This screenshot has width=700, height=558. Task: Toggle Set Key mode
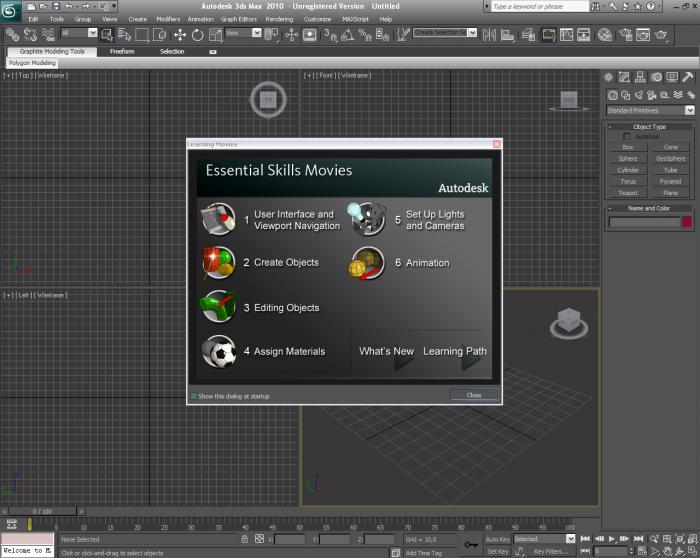pos(498,552)
